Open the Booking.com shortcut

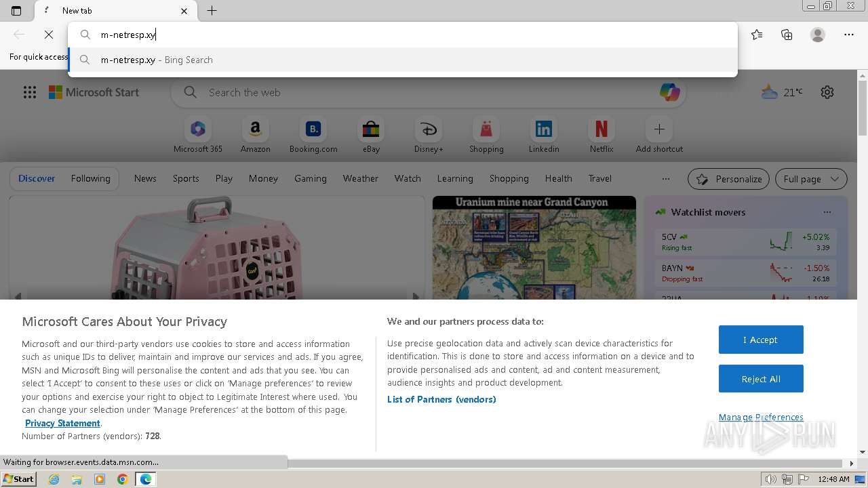tap(313, 135)
